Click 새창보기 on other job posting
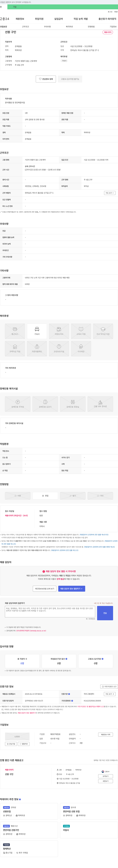 pos(105,781)
